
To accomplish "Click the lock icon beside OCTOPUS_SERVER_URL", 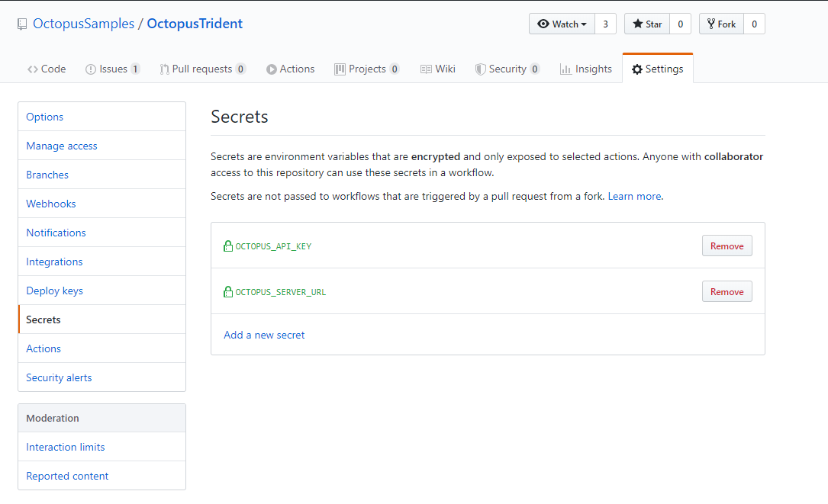I will pyautogui.click(x=227, y=292).
